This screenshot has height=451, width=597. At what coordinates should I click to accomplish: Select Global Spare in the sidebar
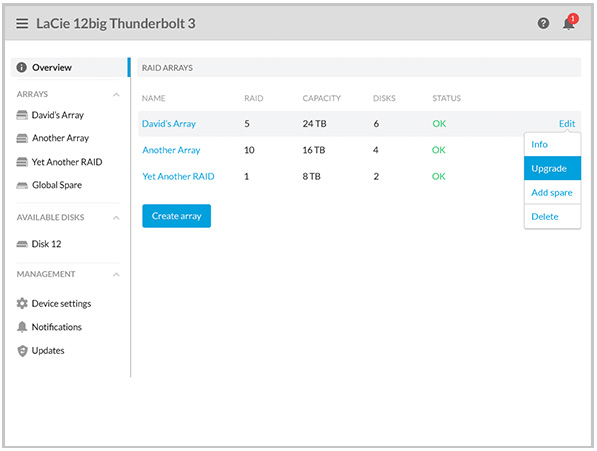pos(57,185)
